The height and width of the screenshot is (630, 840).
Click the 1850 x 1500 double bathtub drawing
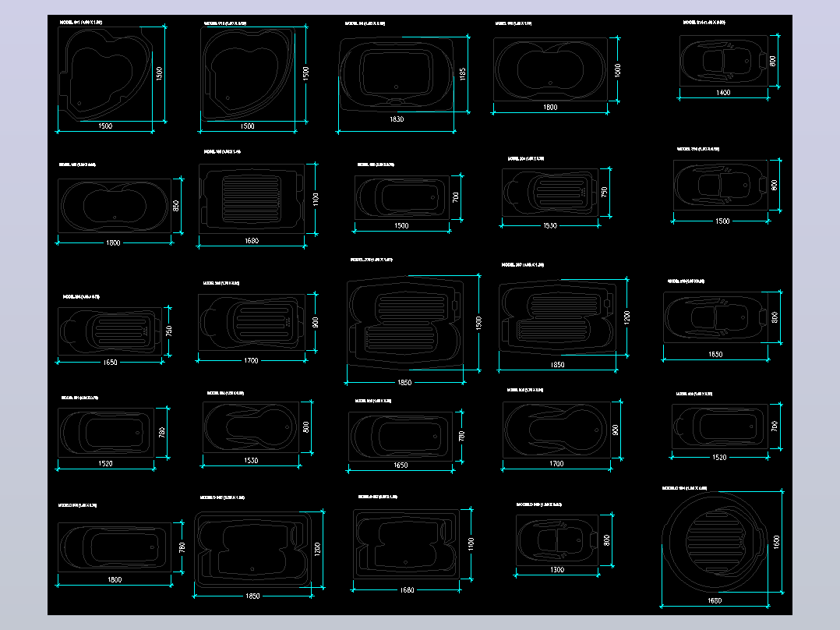405,323
